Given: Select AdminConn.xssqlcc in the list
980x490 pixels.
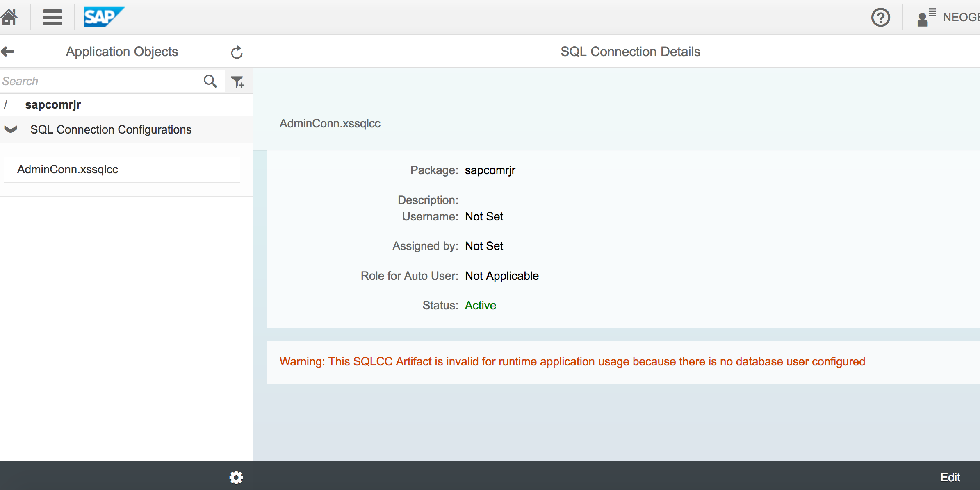Looking at the screenshot, I should [x=68, y=169].
